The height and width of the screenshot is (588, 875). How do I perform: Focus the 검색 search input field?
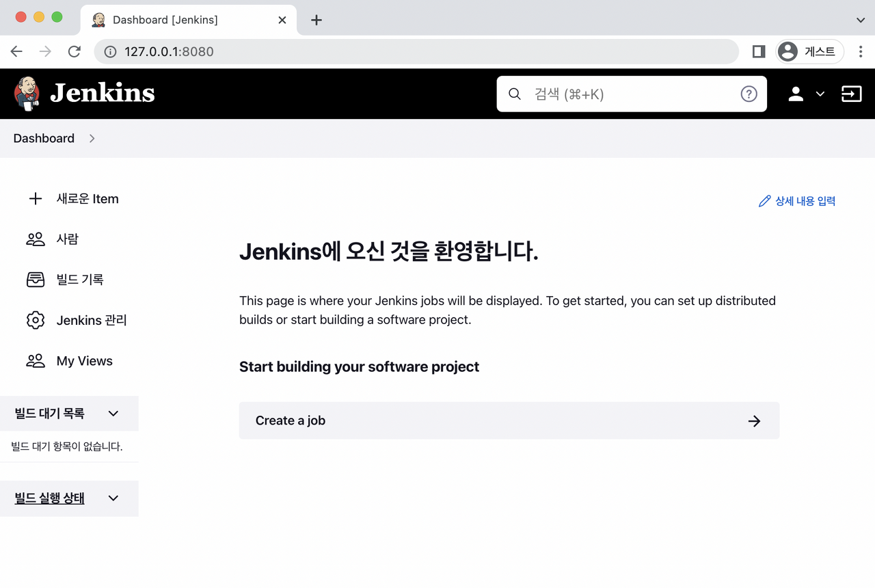click(632, 94)
